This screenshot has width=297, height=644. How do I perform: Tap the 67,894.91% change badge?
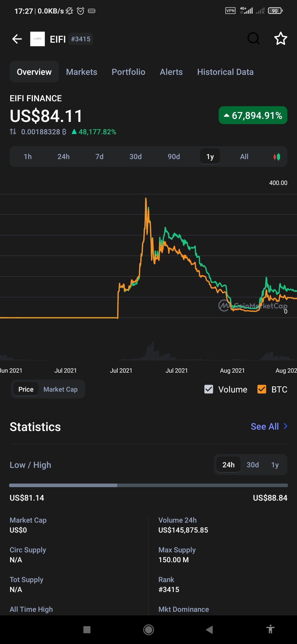(253, 115)
